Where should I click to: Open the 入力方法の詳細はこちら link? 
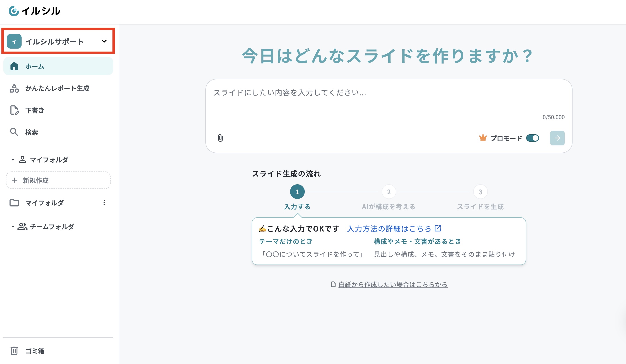(x=389, y=229)
